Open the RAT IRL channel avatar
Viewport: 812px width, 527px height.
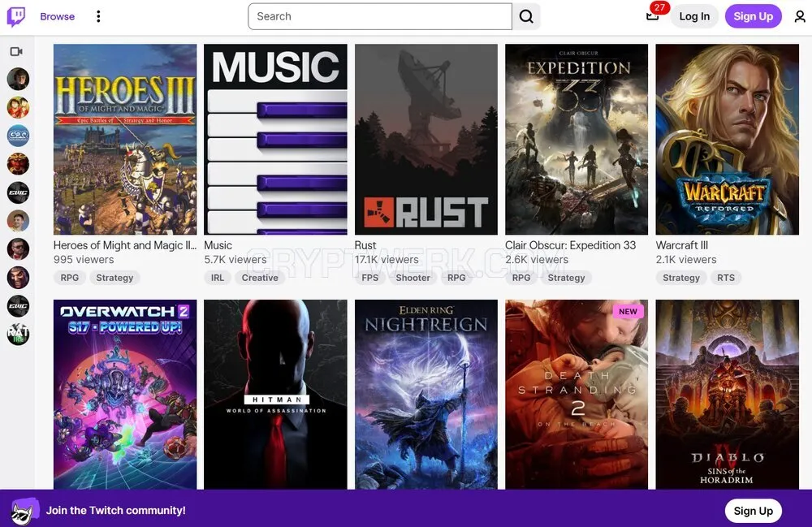point(18,334)
